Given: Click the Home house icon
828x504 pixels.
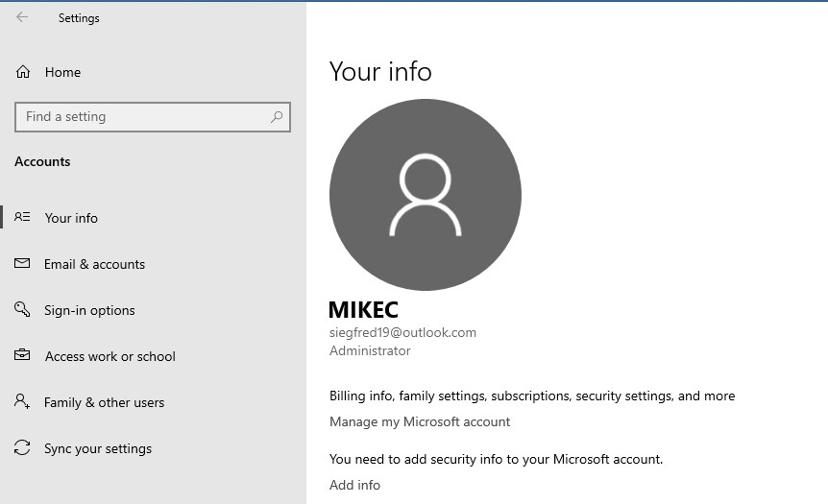Looking at the screenshot, I should pyautogui.click(x=23, y=72).
